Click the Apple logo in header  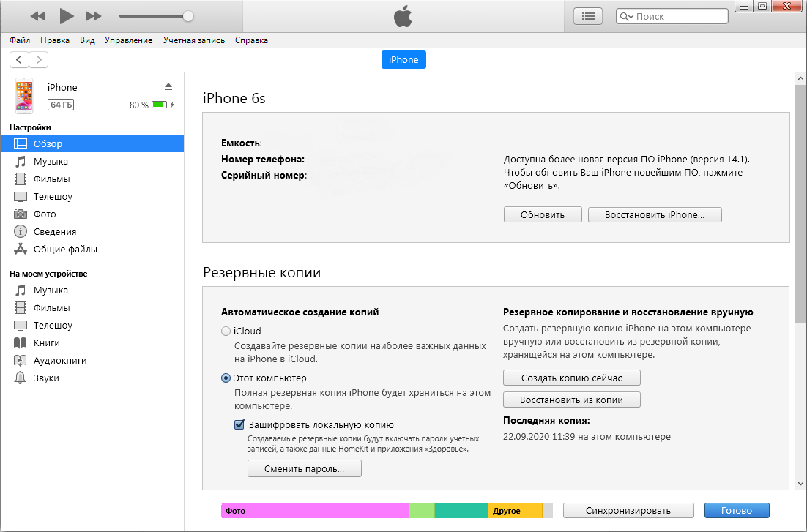[403, 16]
